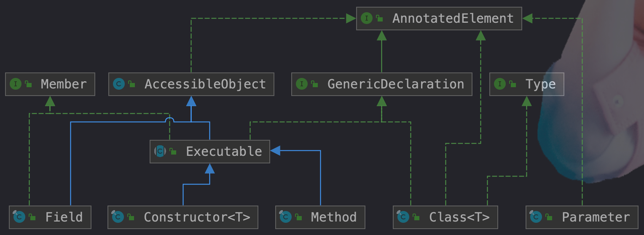Image resolution: width=644 pixels, height=235 pixels.
Task: Click the final class icon on Field
Action: (19, 217)
